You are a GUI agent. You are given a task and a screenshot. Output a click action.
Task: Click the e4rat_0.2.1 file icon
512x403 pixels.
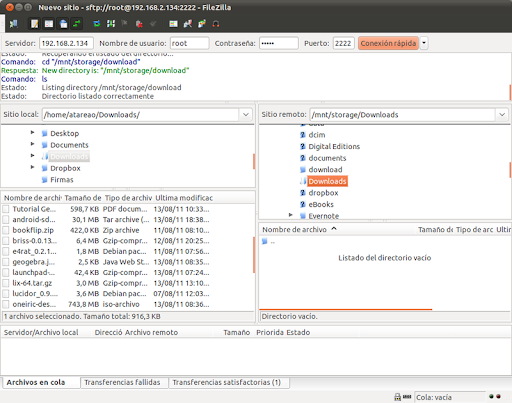tap(6, 251)
